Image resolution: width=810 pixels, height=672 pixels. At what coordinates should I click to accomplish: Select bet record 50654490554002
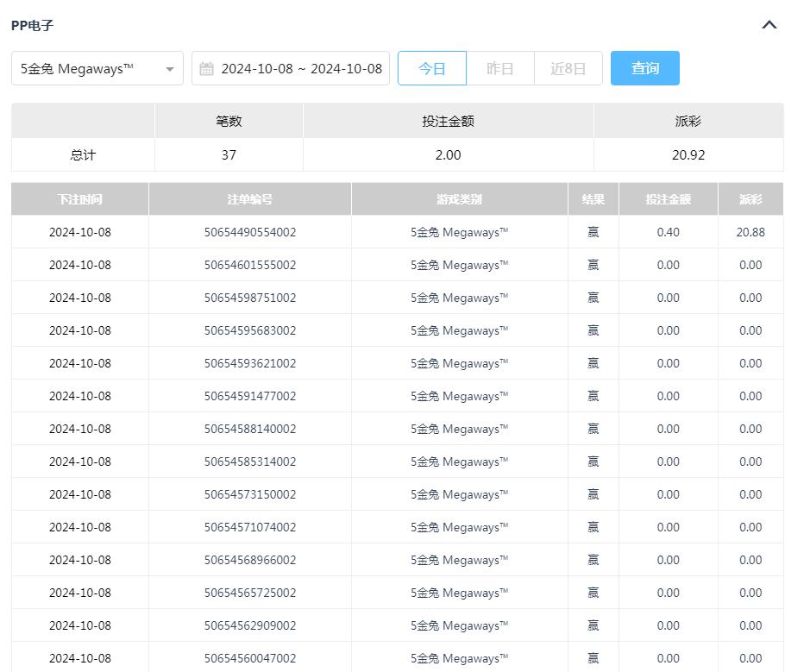[249, 231]
